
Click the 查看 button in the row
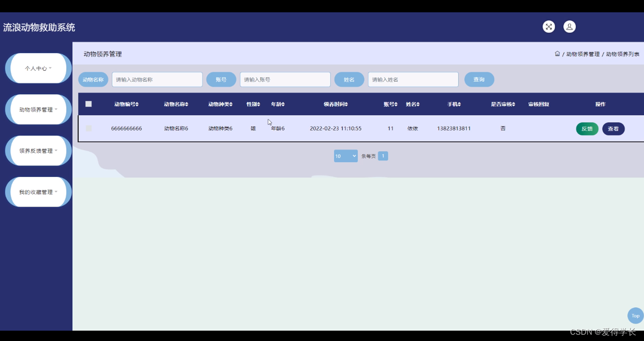pos(613,129)
